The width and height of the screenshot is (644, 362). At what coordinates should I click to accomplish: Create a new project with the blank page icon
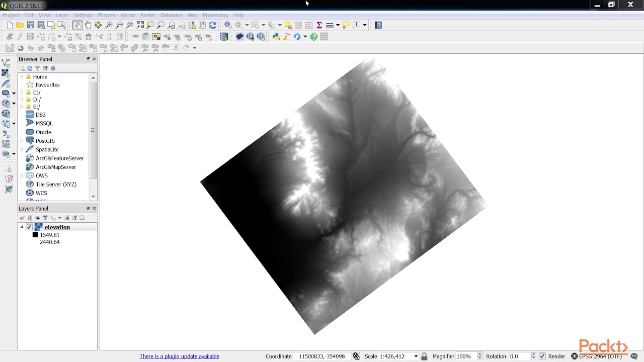pos(10,25)
